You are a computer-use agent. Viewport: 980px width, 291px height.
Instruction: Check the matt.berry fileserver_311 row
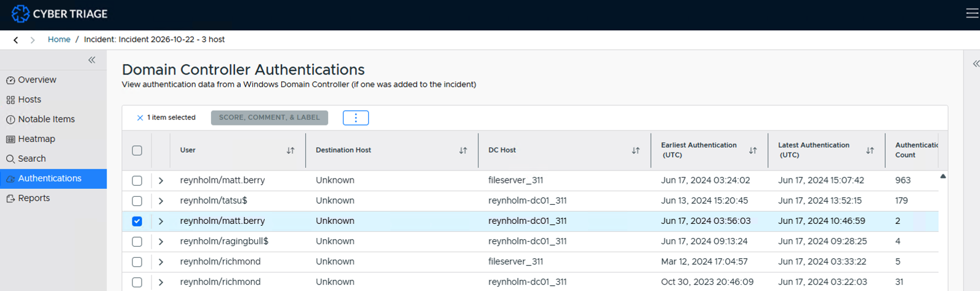pos(137,181)
